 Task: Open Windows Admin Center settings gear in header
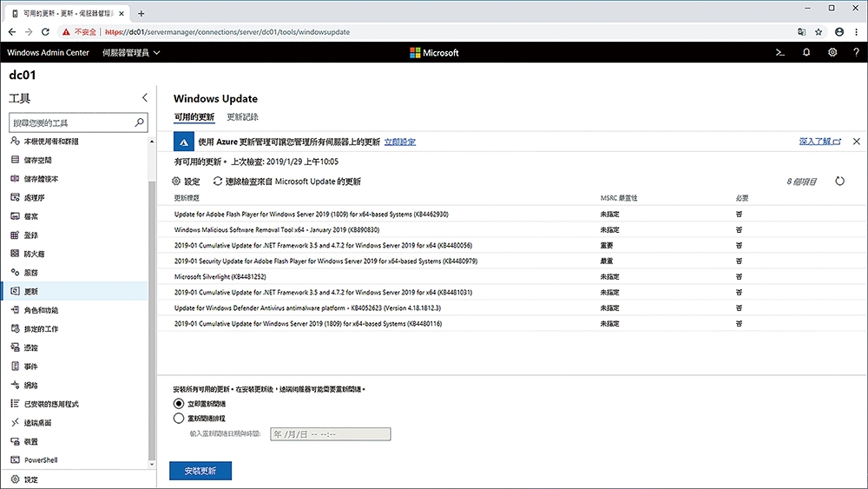tap(832, 53)
